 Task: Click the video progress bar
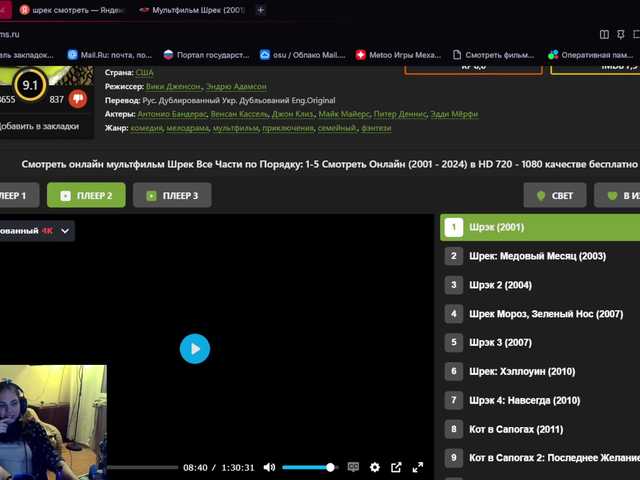[143, 467]
